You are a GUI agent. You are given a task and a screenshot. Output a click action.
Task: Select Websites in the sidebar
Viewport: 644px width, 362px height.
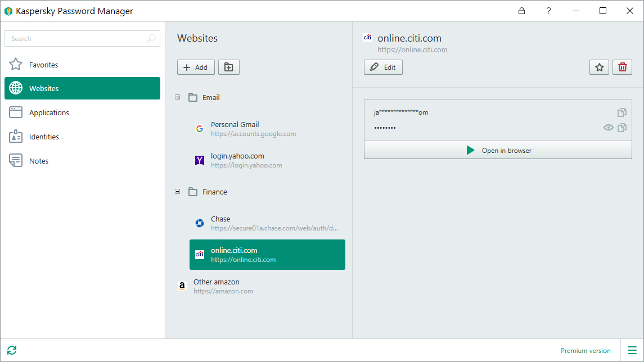click(x=82, y=88)
